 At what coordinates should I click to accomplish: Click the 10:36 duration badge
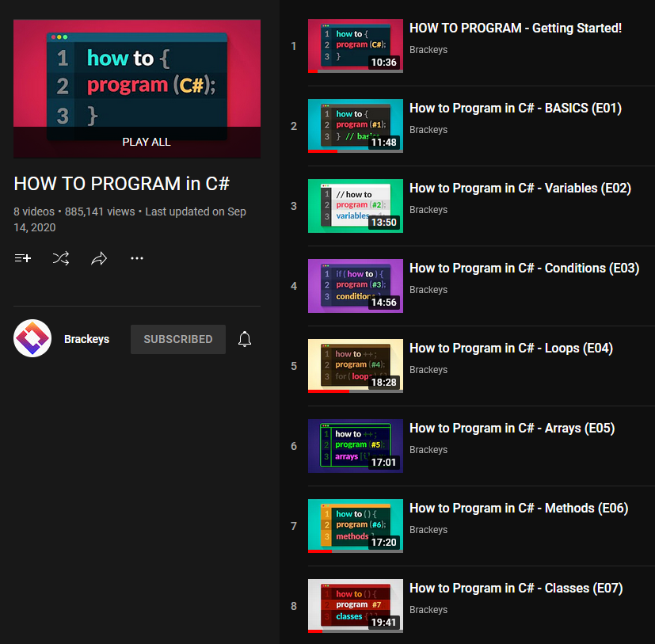coord(384,63)
